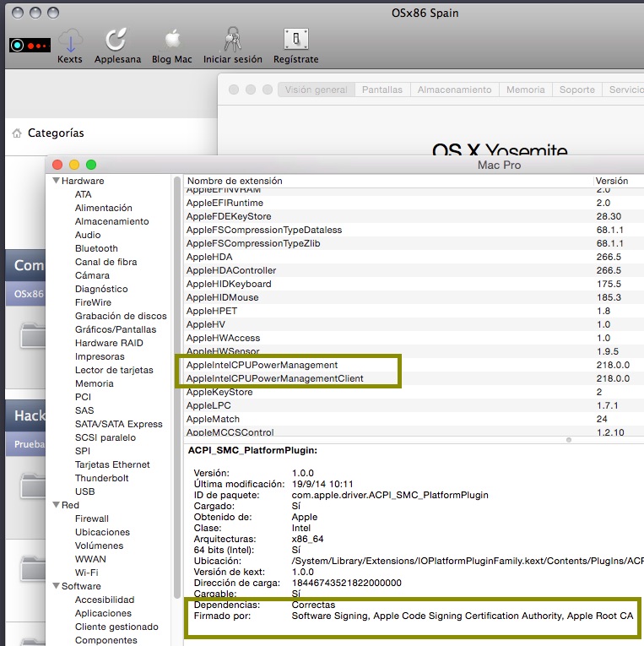644x646 pixels.
Task: Collapse the Software section in sidebar
Action: coord(57,585)
